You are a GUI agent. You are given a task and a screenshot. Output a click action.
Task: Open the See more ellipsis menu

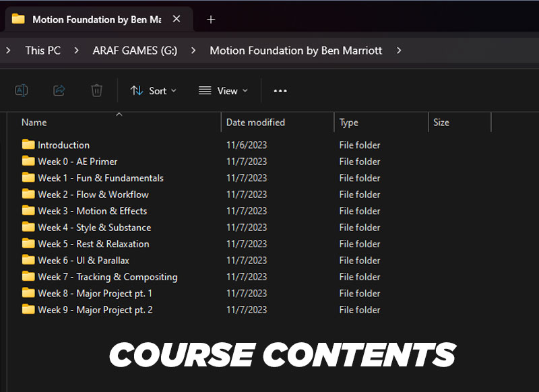tap(280, 90)
